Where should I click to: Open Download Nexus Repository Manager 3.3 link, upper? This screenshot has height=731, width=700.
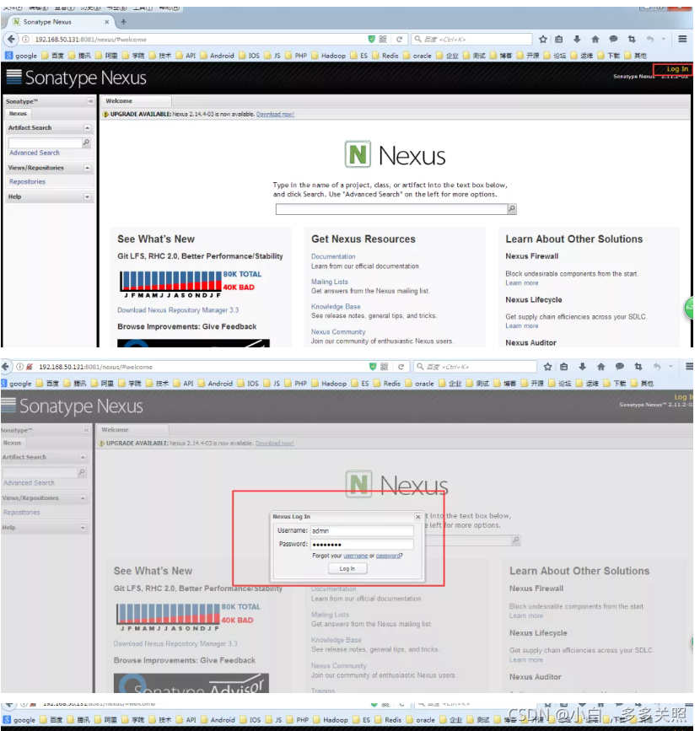[178, 310]
